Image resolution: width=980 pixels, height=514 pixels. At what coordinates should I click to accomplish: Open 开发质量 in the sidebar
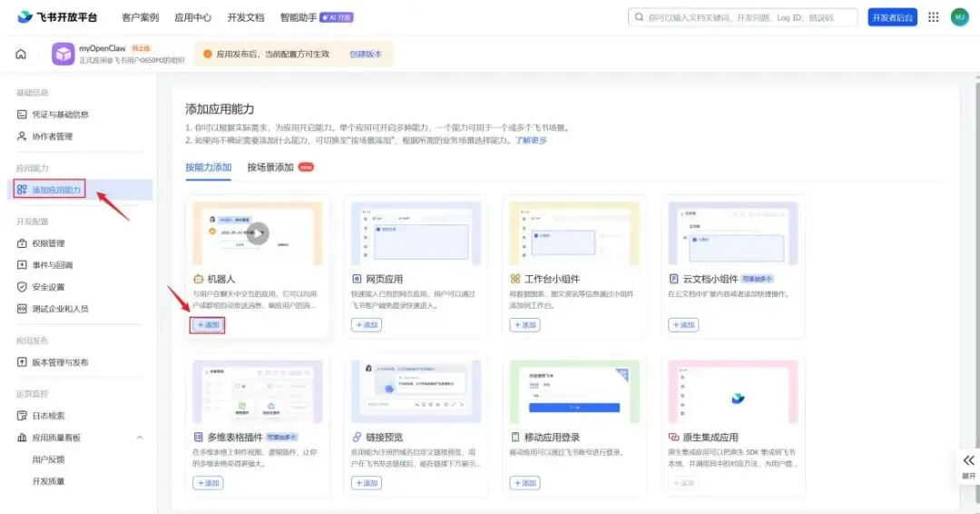(49, 481)
